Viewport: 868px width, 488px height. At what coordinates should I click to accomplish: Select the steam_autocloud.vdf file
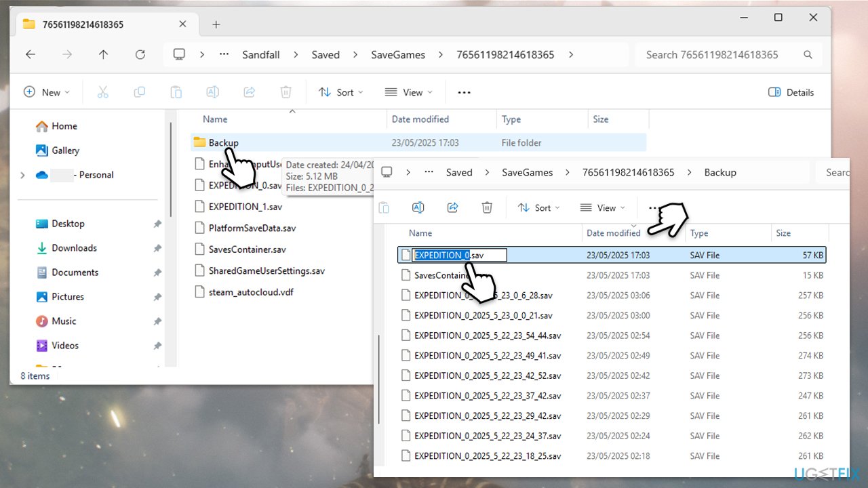click(251, 292)
